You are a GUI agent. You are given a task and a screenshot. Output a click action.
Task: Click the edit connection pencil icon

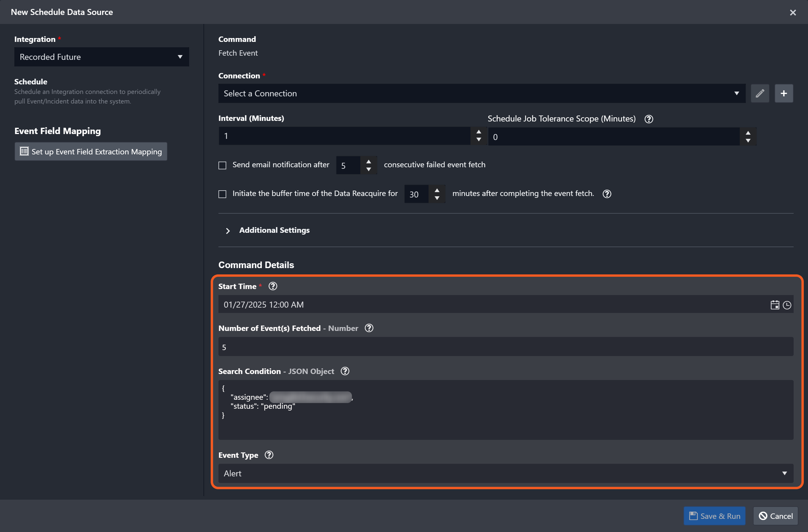click(760, 93)
